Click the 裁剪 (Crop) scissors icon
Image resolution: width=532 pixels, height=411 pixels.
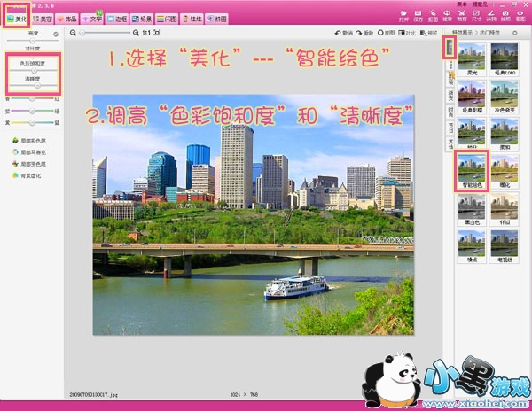(x=462, y=16)
